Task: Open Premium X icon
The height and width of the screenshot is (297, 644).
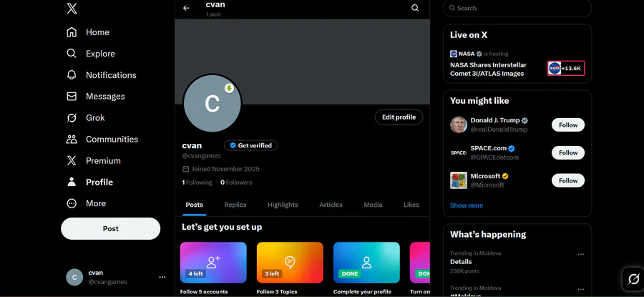Action: (x=72, y=160)
